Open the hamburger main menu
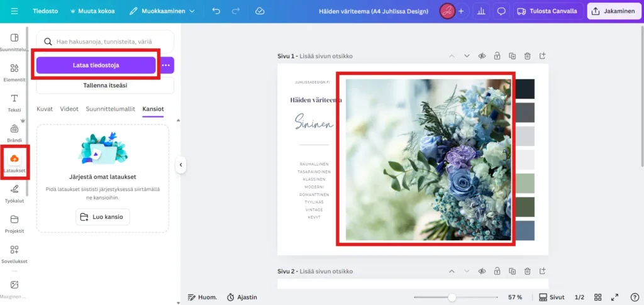 (14, 11)
